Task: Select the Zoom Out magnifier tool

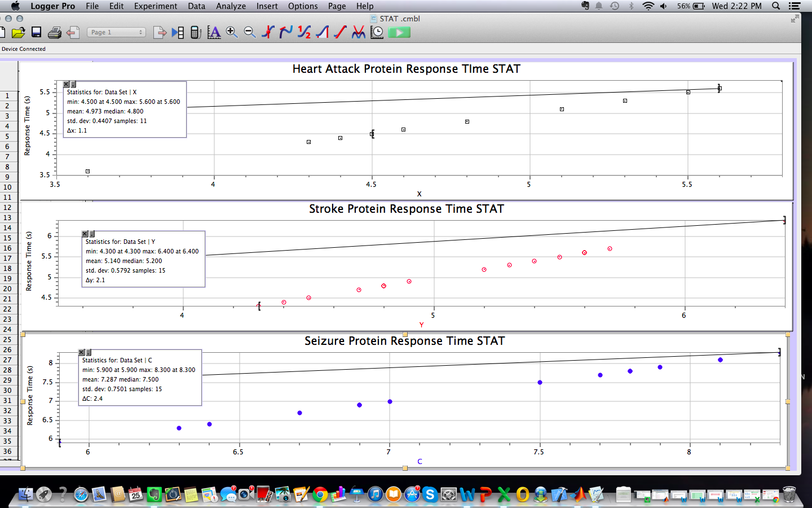Action: click(250, 33)
